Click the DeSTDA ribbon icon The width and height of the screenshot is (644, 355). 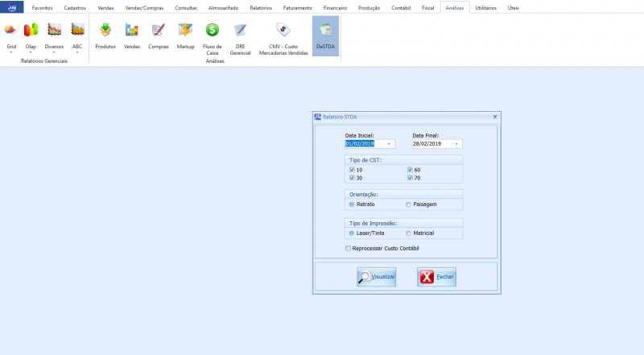pyautogui.click(x=325, y=31)
